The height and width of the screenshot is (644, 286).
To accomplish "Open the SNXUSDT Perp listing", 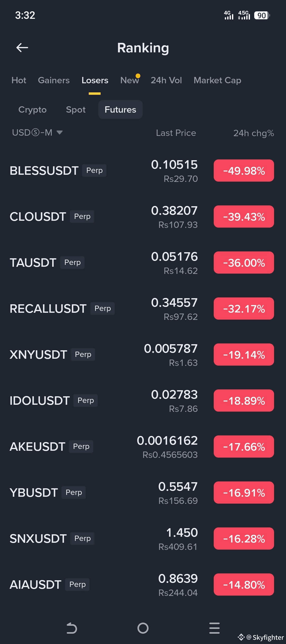I will [143, 539].
